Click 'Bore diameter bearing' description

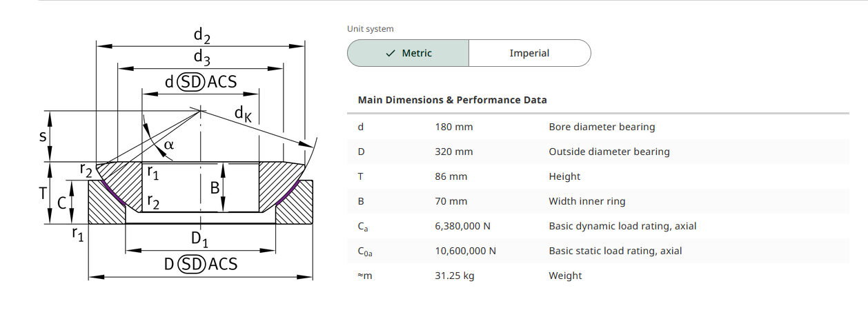pyautogui.click(x=602, y=127)
